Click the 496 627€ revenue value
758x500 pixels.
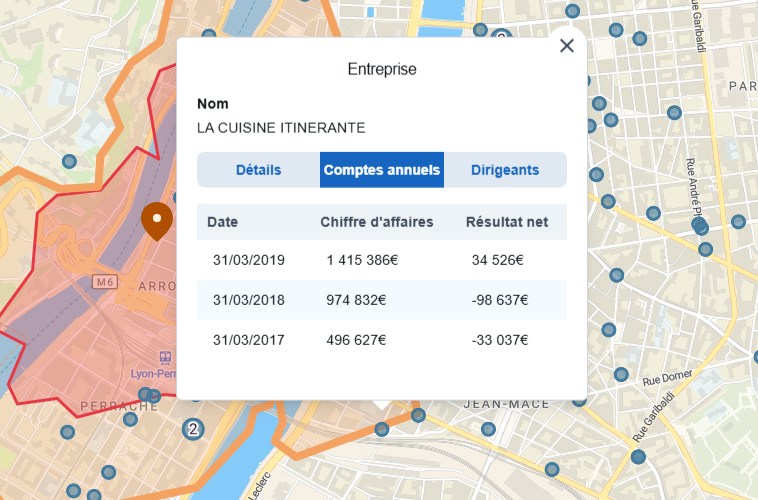[356, 340]
